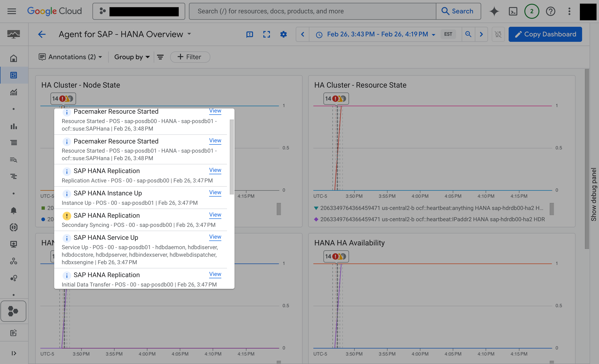Click the Add Filter button
The height and width of the screenshot is (364, 599).
tap(190, 57)
